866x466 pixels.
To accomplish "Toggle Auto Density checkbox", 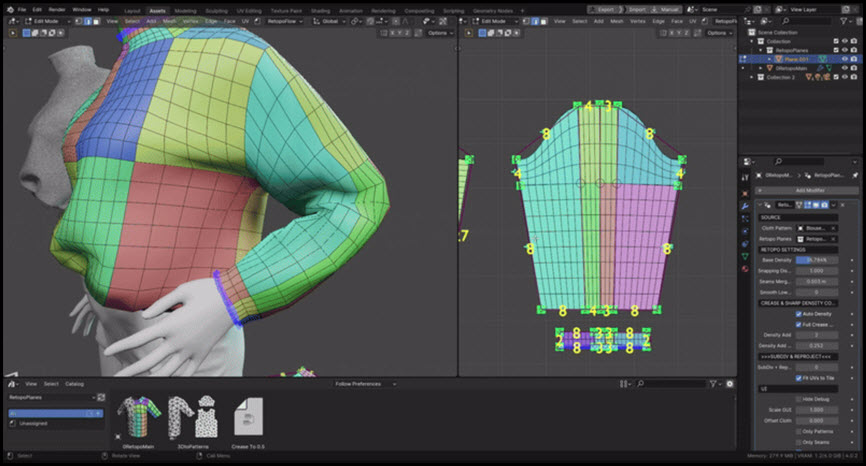I will tap(799, 314).
